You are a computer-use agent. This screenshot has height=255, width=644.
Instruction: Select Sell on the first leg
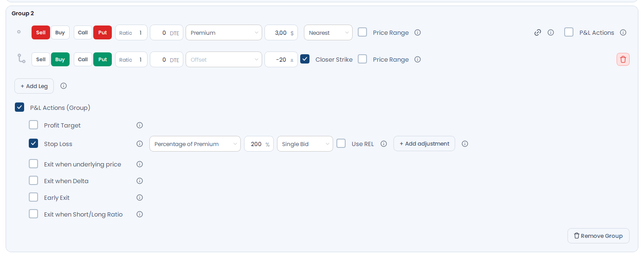pyautogui.click(x=41, y=32)
